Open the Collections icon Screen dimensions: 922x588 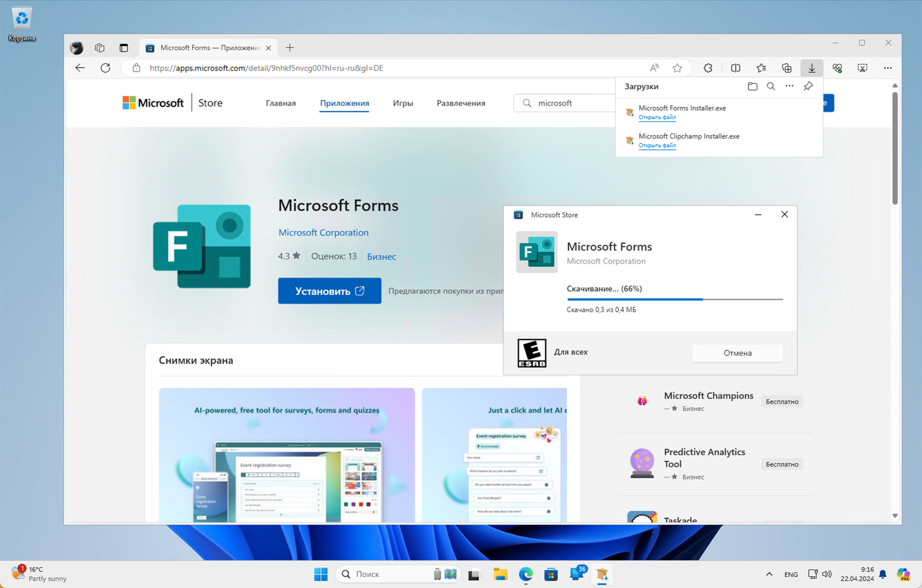click(786, 68)
